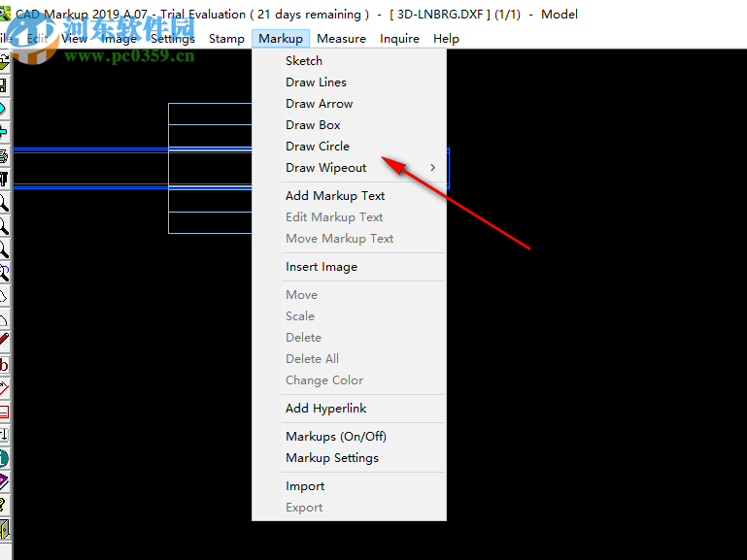Open the Help menu
Image resolution: width=747 pixels, height=560 pixels.
pyautogui.click(x=446, y=39)
